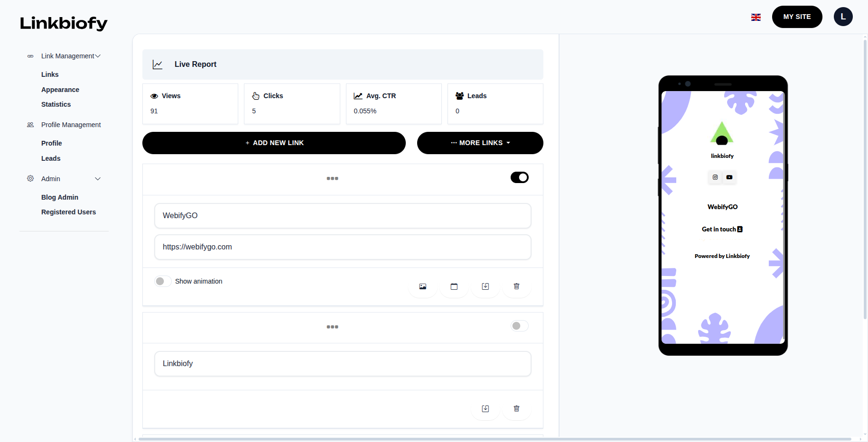Click the Clicks hand pointer icon
Screen dimensions: 868x442
tap(256, 96)
